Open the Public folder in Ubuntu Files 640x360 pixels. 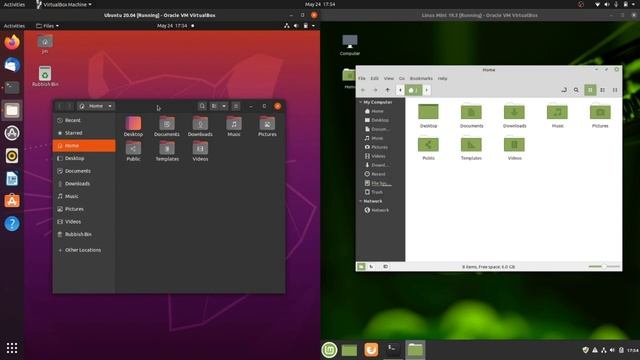[133, 151]
